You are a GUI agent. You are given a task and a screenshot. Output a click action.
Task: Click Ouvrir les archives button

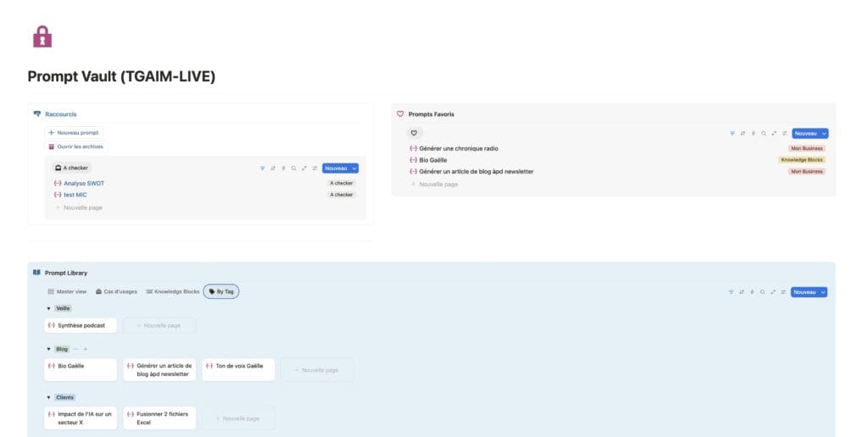tap(75, 147)
